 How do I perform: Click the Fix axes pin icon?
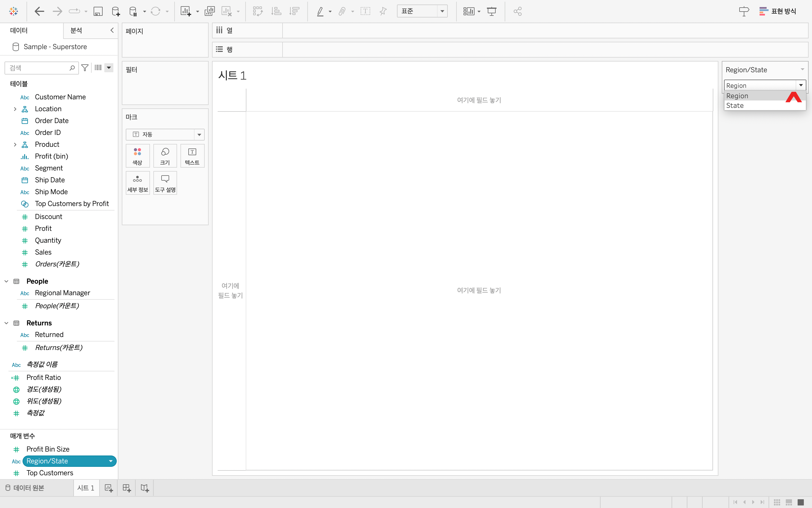point(383,11)
